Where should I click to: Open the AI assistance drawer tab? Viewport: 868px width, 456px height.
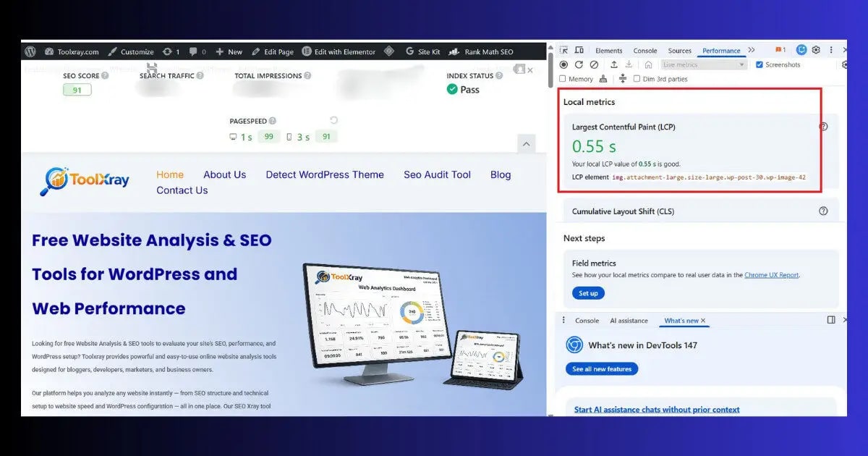(629, 321)
